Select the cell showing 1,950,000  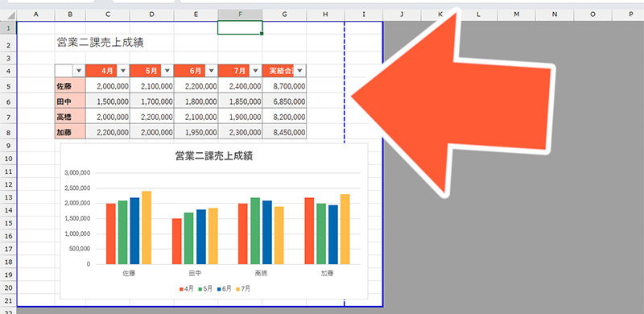click(196, 132)
